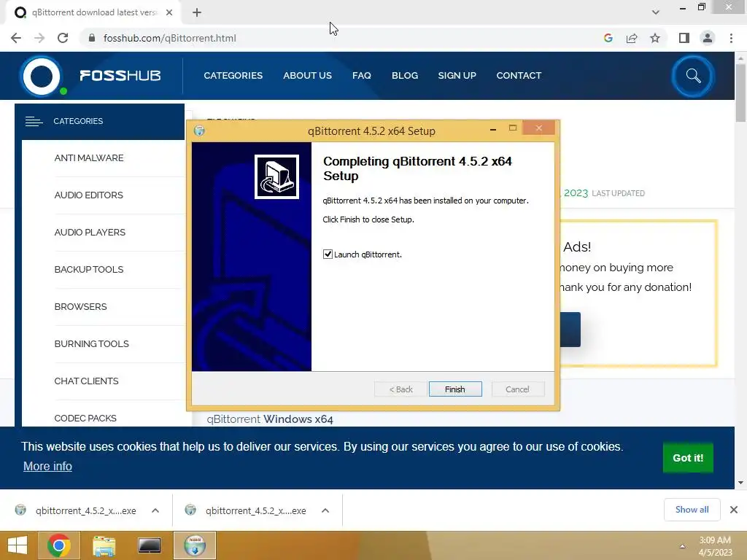The height and width of the screenshot is (560, 747).
Task: Click the tab search chevron
Action: coord(656,12)
